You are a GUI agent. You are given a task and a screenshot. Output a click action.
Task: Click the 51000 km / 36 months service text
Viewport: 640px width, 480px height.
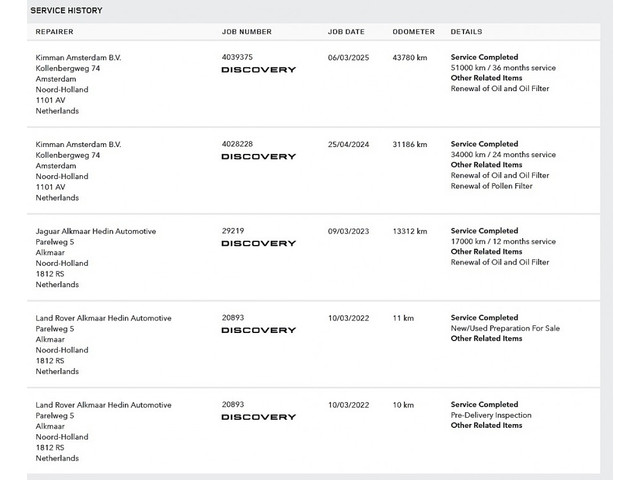503,68
